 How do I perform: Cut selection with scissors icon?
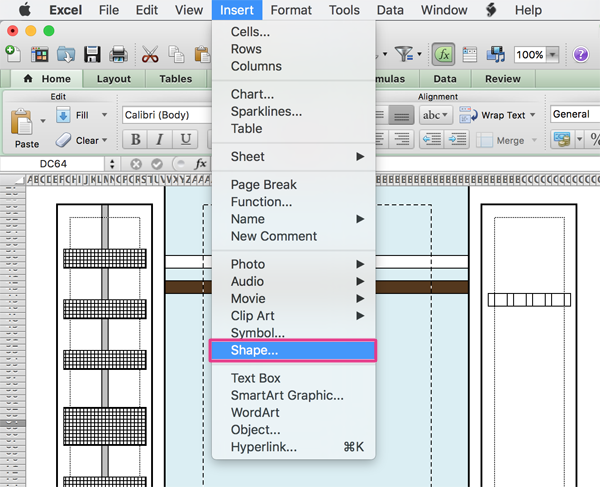(x=150, y=54)
